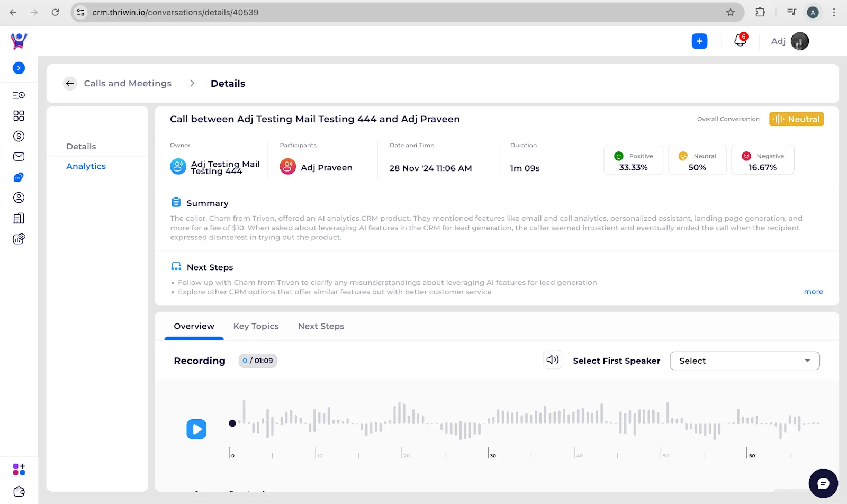Select Details in the left panel

[81, 147]
